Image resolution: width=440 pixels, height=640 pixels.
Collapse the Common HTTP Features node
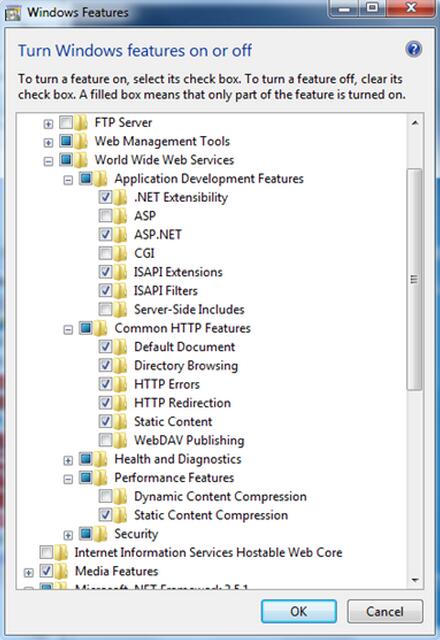coord(68,329)
